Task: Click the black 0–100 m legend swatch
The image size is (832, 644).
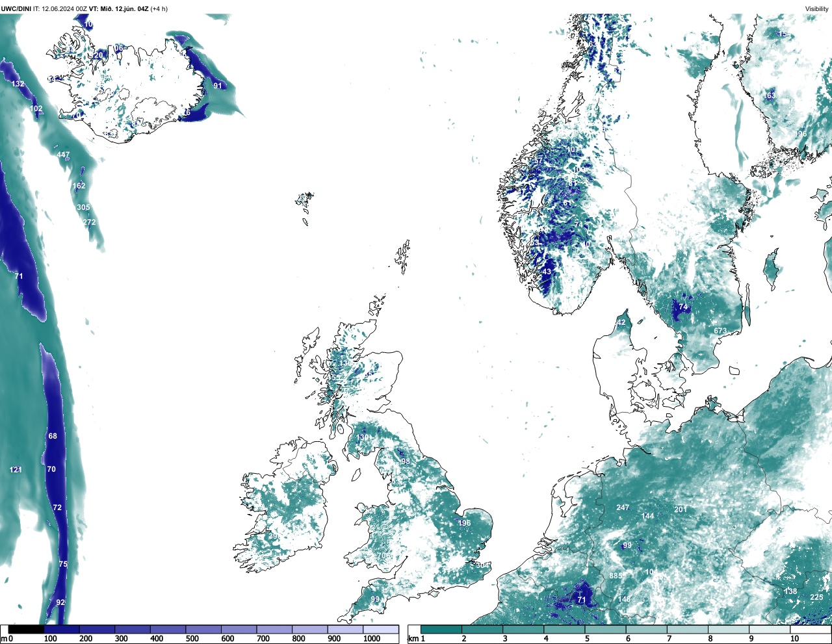Action: pos(27,629)
